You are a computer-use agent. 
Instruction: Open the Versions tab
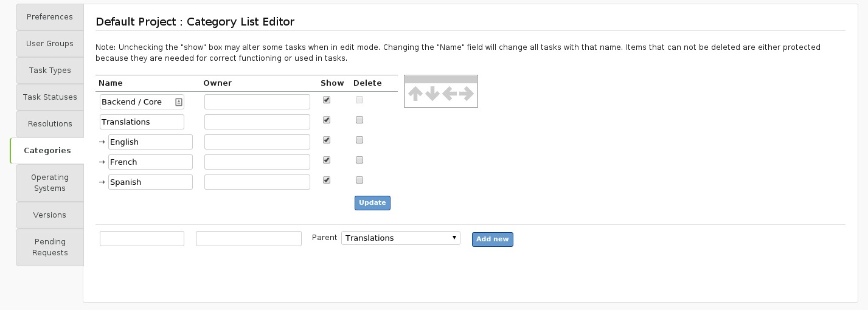tap(50, 215)
